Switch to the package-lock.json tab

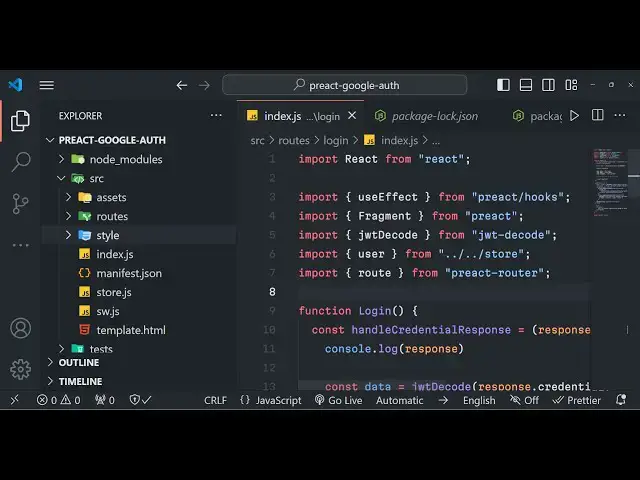(427, 116)
